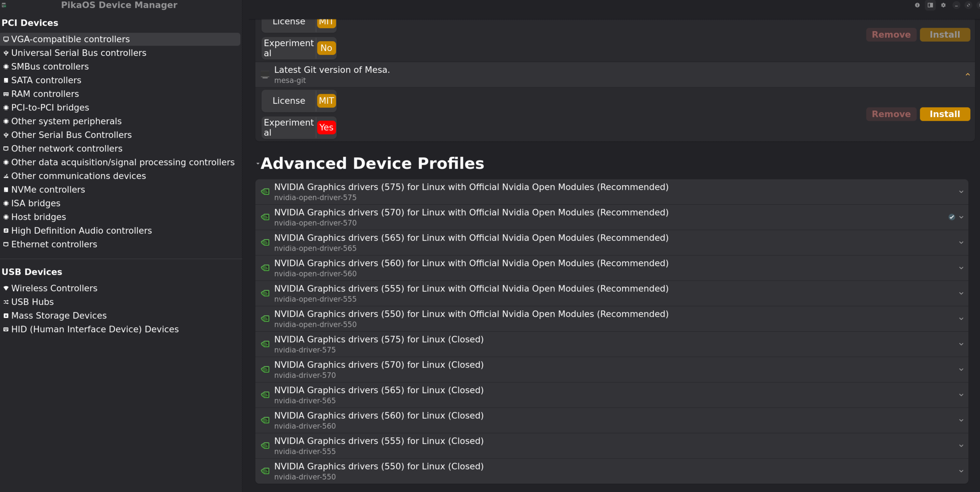The image size is (980, 492).
Task: Click Install for mesa-git package
Action: (x=945, y=114)
